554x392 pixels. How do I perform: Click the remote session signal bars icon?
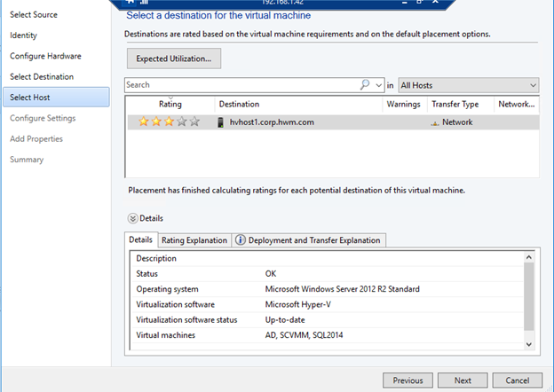pyautogui.click(x=144, y=2)
